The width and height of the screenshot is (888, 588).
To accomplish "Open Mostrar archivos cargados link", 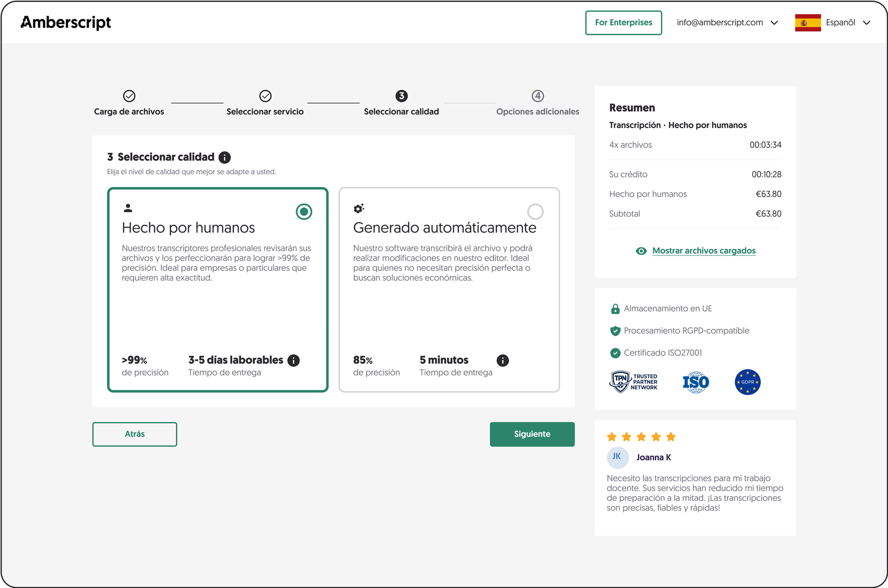I will click(704, 251).
